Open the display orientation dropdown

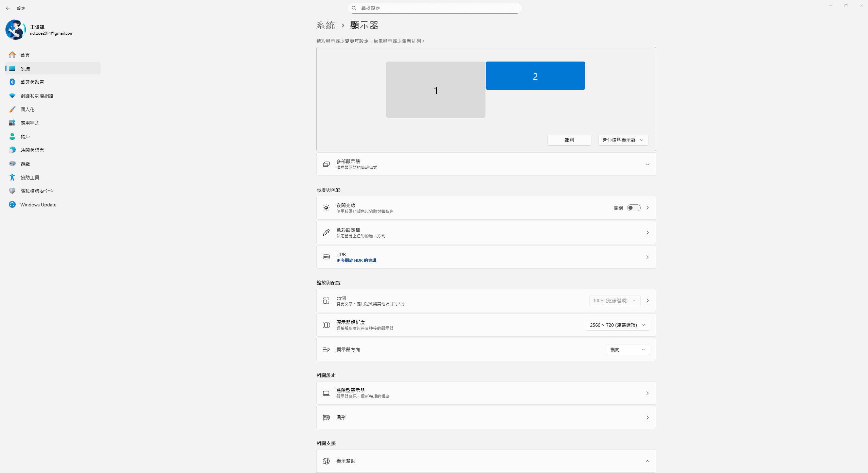coord(627,350)
